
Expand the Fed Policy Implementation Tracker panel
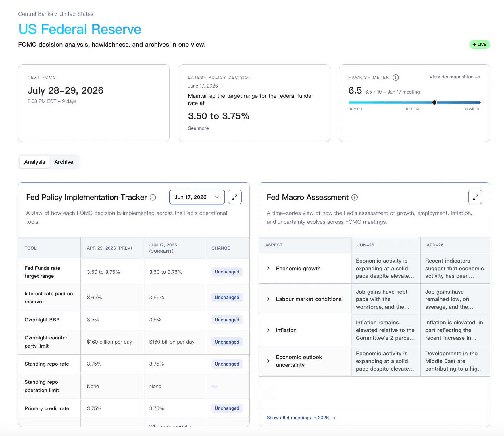[x=235, y=197]
